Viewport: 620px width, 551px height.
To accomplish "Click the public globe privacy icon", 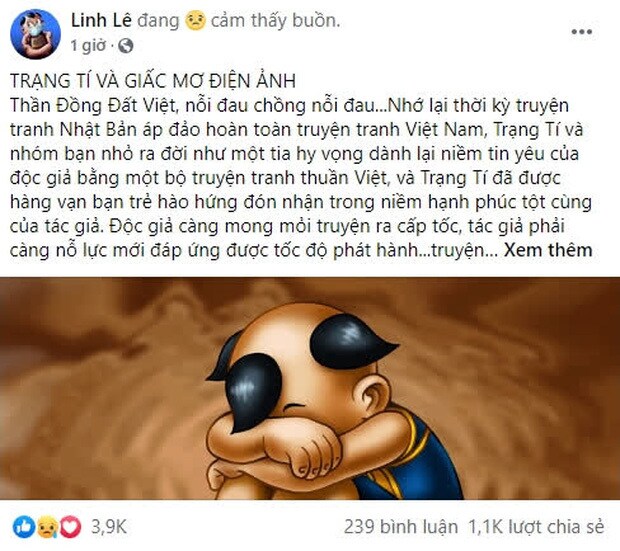I will 126,46.
